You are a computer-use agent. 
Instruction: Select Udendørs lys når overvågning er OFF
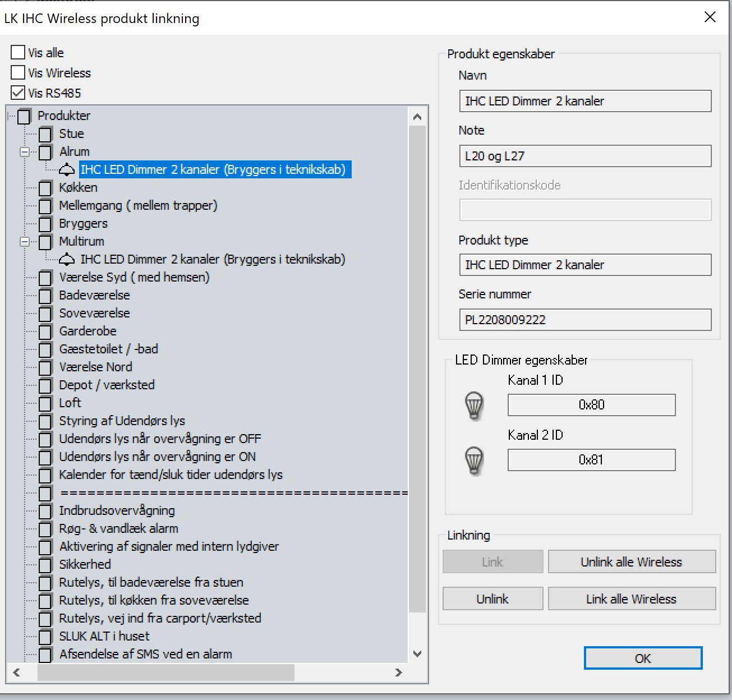click(x=160, y=439)
